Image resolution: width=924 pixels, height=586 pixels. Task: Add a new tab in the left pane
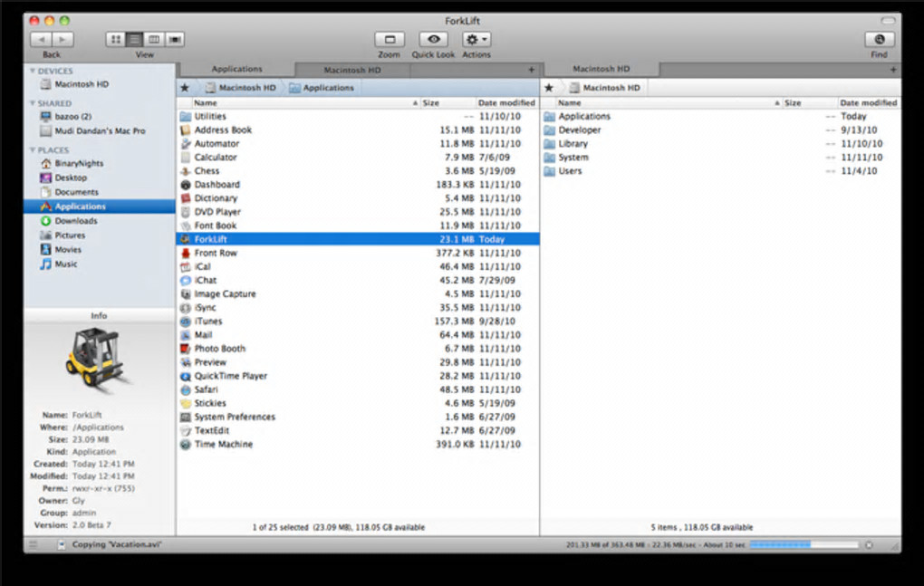(532, 70)
